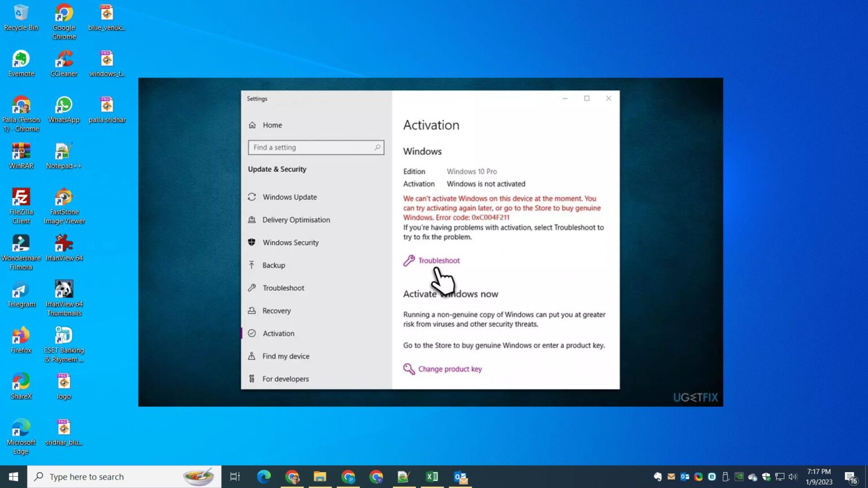
Task: Open Delivery Optimisation settings
Action: coord(297,220)
